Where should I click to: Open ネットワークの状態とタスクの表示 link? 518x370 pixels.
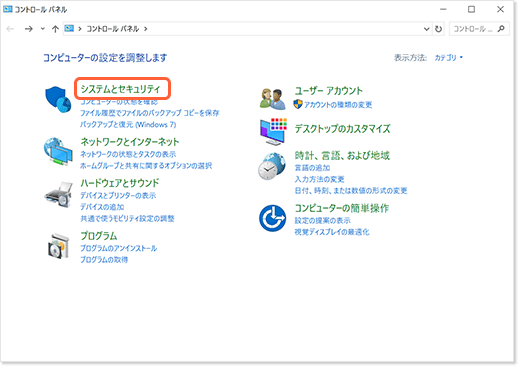(x=128, y=154)
